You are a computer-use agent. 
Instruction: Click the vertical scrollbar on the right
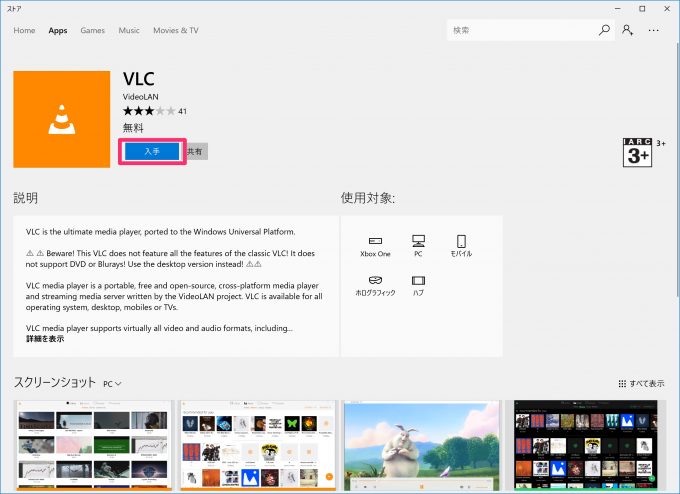(x=677, y=169)
